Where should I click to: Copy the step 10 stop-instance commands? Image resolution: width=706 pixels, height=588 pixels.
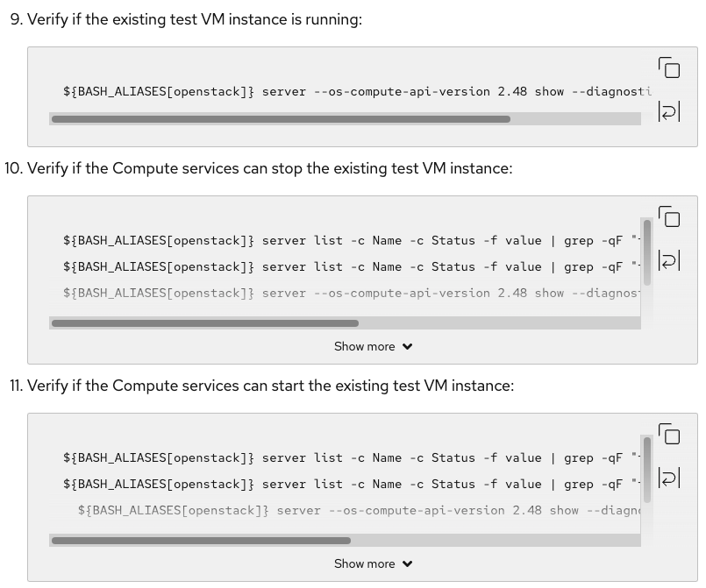[x=669, y=217]
